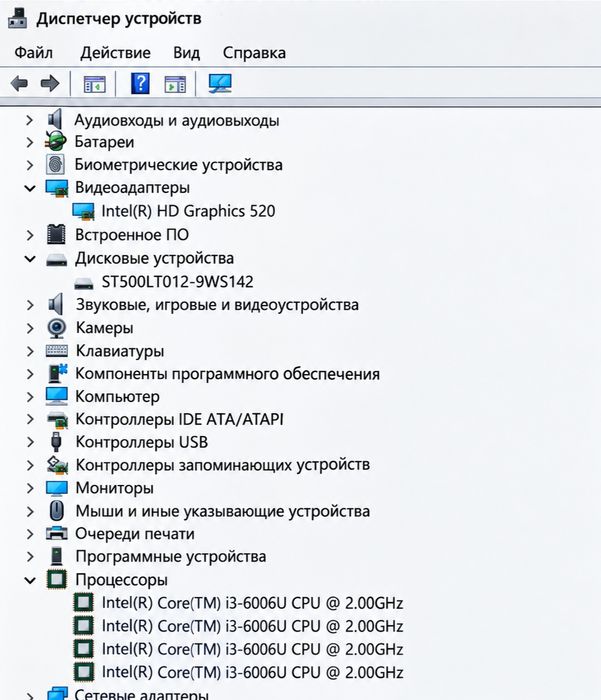Select Мыши и иные указывающие устройства label
The width and height of the screenshot is (601, 700).
(x=222, y=511)
